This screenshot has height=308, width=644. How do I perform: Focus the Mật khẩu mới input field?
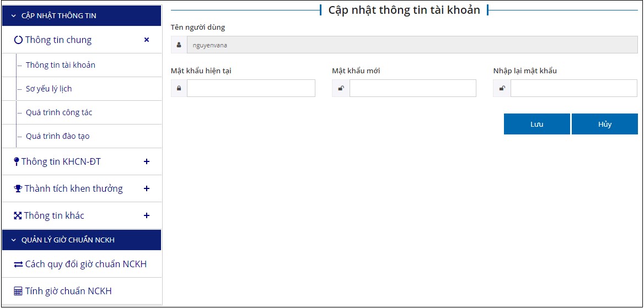point(413,88)
